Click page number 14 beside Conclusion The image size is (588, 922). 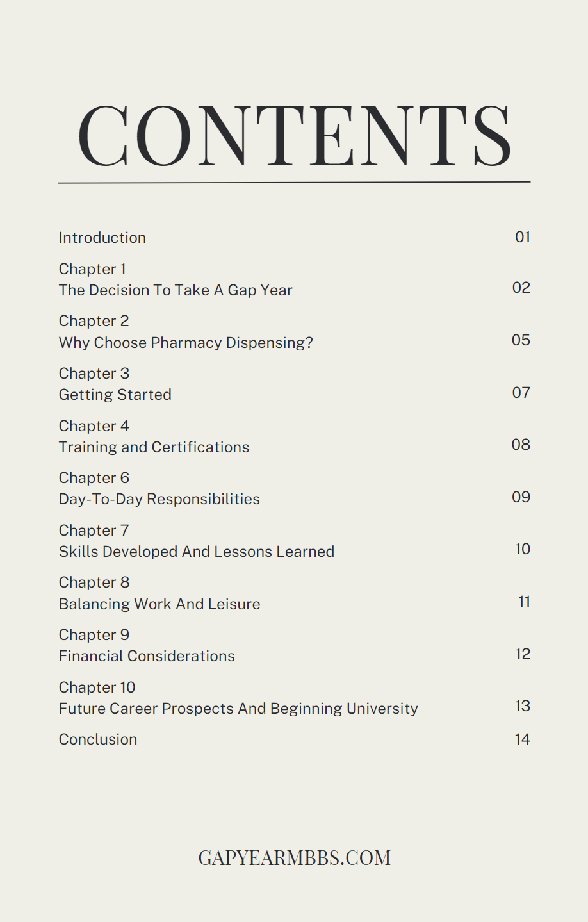523,739
